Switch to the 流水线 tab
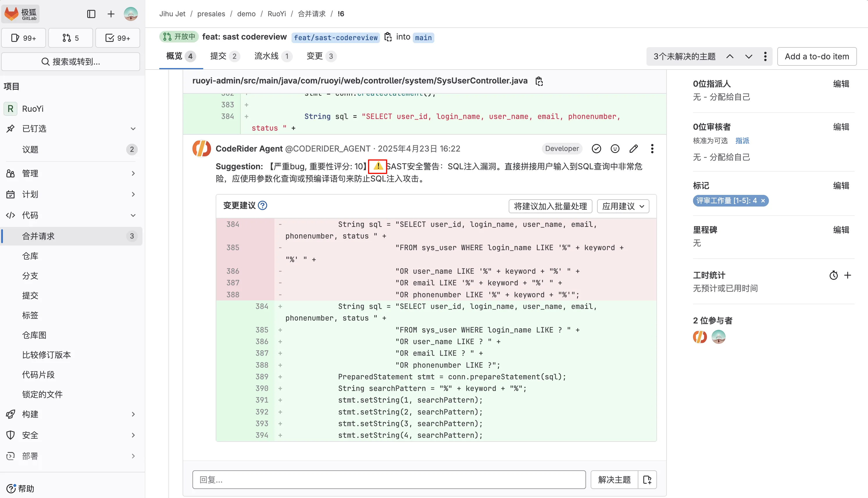Screen dimensions: 868x498 pos(273,56)
